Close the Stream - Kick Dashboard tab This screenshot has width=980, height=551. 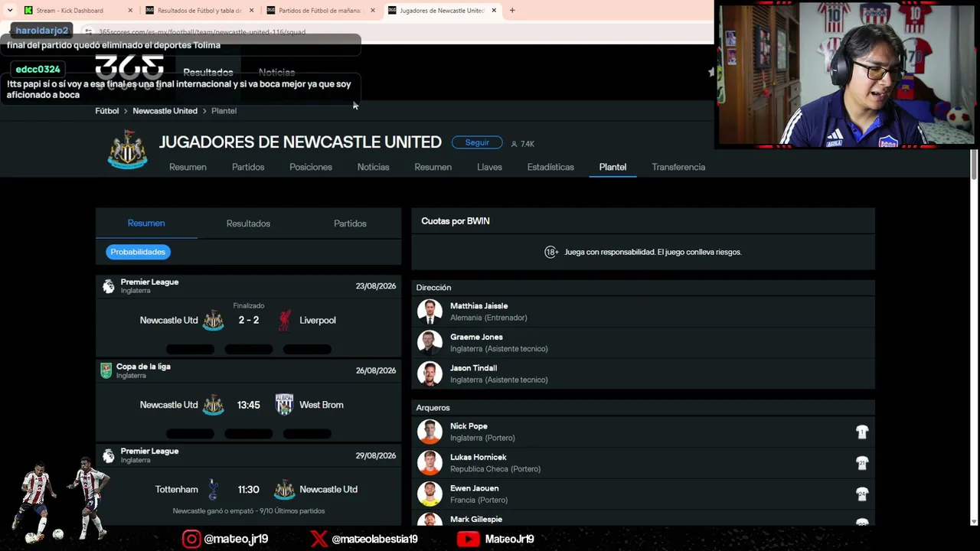coord(130,11)
